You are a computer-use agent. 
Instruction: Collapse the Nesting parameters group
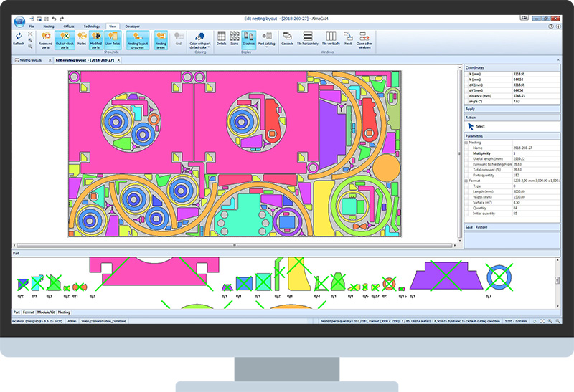coord(466,142)
